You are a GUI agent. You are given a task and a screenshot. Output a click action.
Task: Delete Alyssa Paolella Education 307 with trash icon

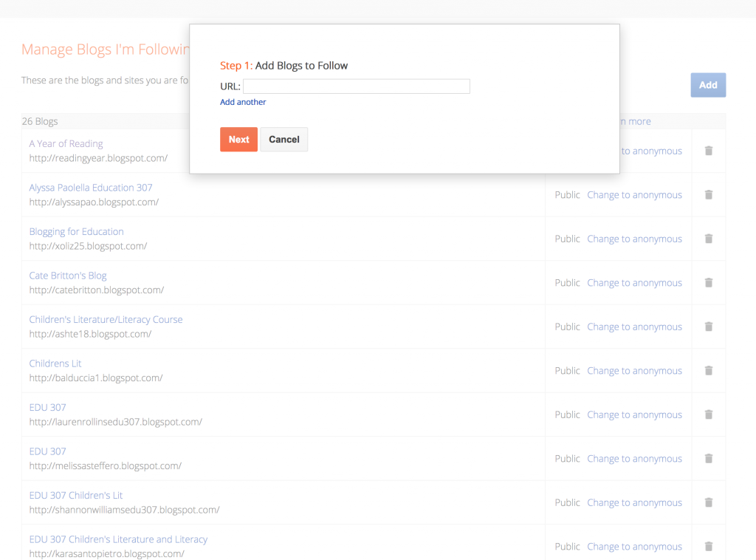point(708,195)
